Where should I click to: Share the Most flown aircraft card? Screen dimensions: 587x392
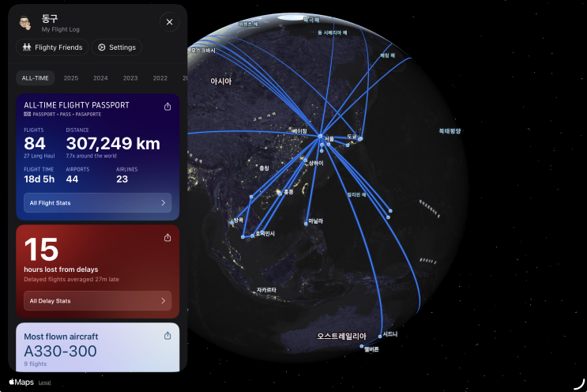(x=167, y=336)
